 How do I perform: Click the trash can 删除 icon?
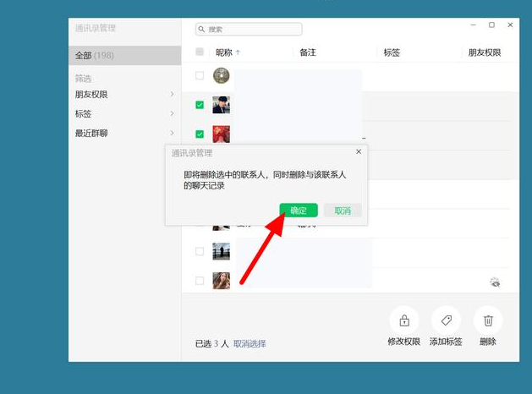(488, 320)
